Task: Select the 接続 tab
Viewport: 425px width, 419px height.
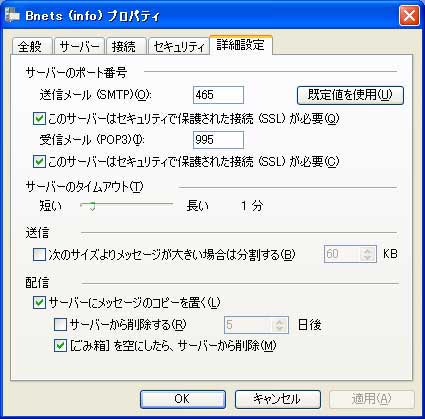Action: (x=125, y=46)
